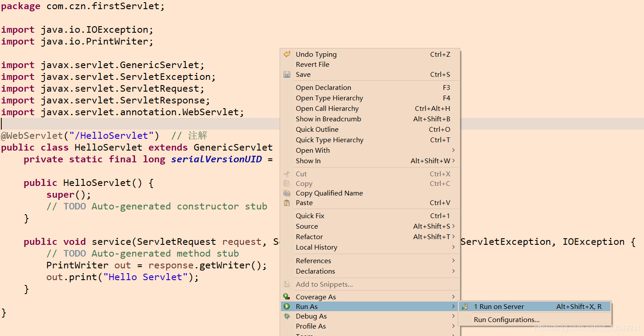
Task: Click import javax.servlet.ServletRequest line
Action: tap(103, 89)
